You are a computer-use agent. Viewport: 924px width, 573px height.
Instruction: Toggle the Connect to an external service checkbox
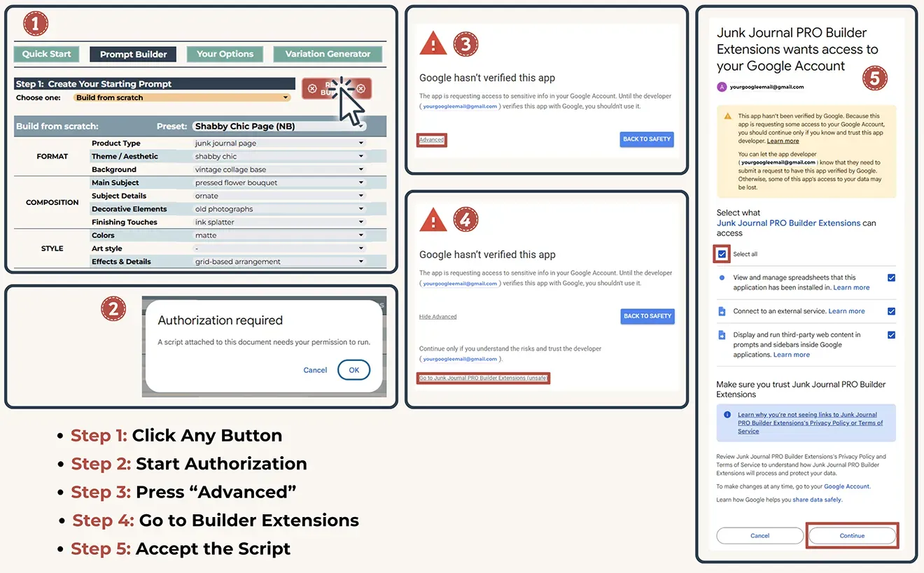[891, 311]
